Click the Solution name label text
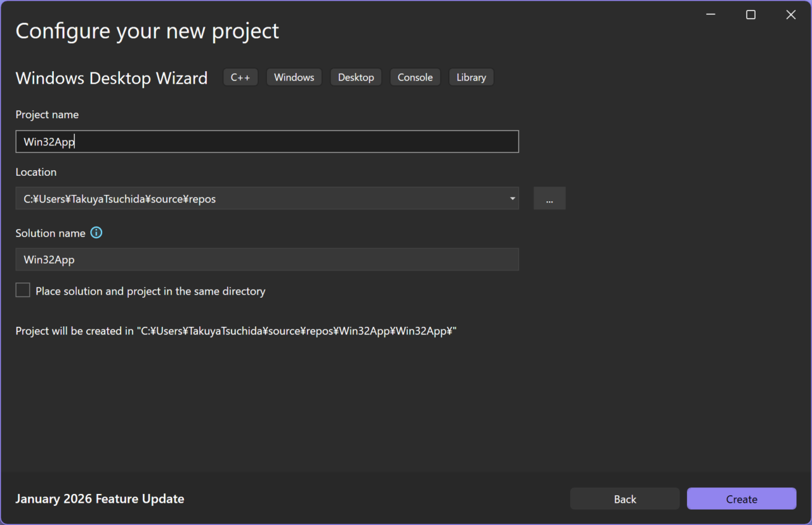 pyautogui.click(x=50, y=233)
